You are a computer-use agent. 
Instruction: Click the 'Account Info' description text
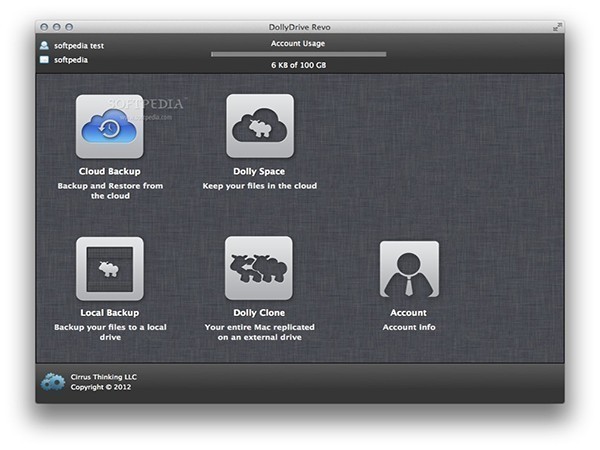coord(409,327)
